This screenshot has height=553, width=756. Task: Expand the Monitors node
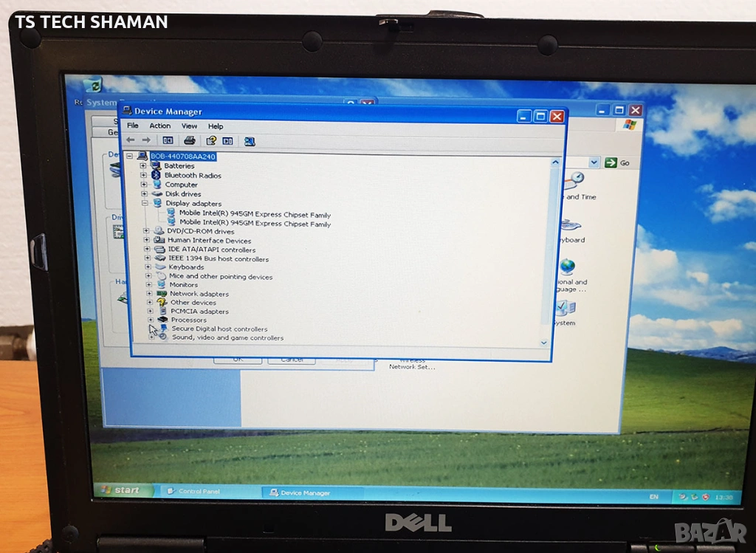pyautogui.click(x=149, y=284)
